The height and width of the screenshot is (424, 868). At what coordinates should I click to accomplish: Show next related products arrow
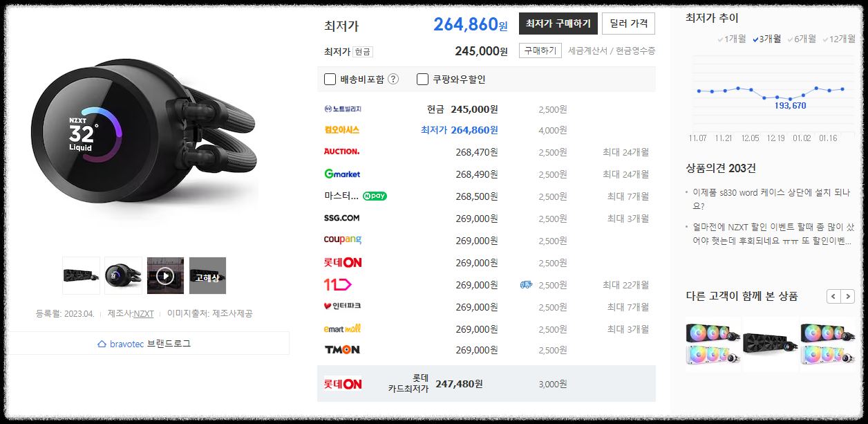(x=848, y=297)
